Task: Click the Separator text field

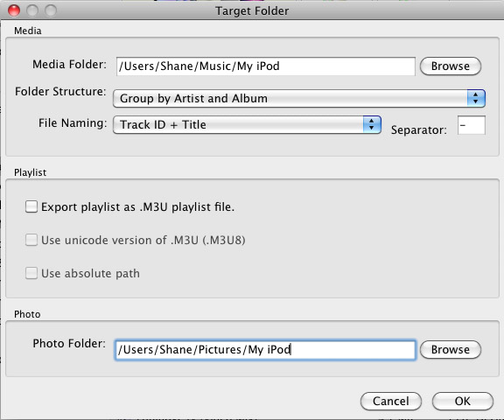Action: coord(472,125)
